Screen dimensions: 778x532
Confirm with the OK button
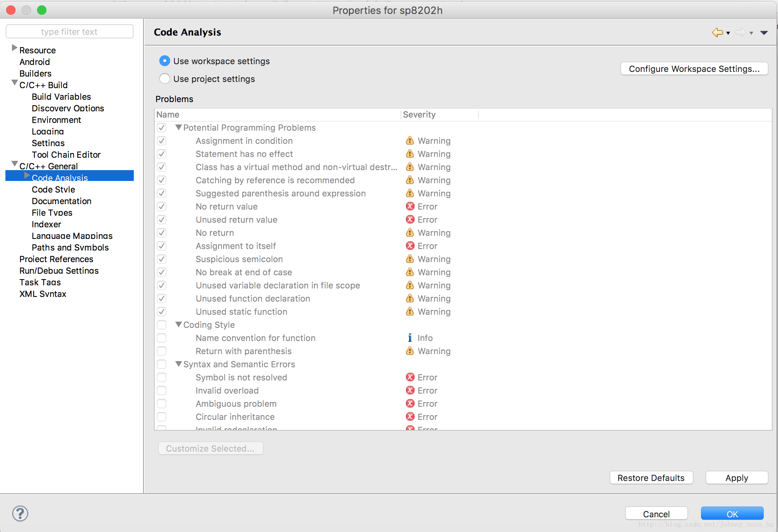click(732, 514)
